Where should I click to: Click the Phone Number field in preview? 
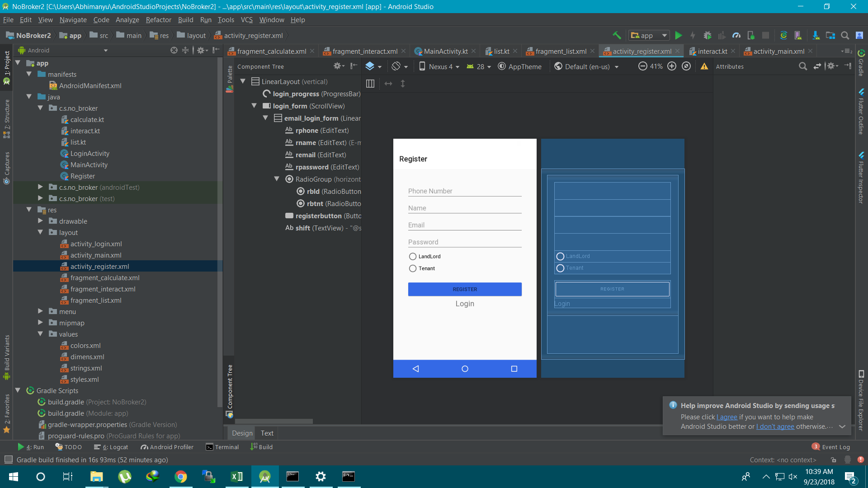pos(465,191)
